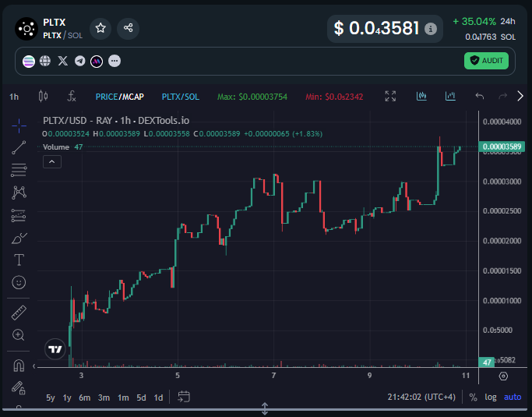Share the PLTX pair page

128,28
